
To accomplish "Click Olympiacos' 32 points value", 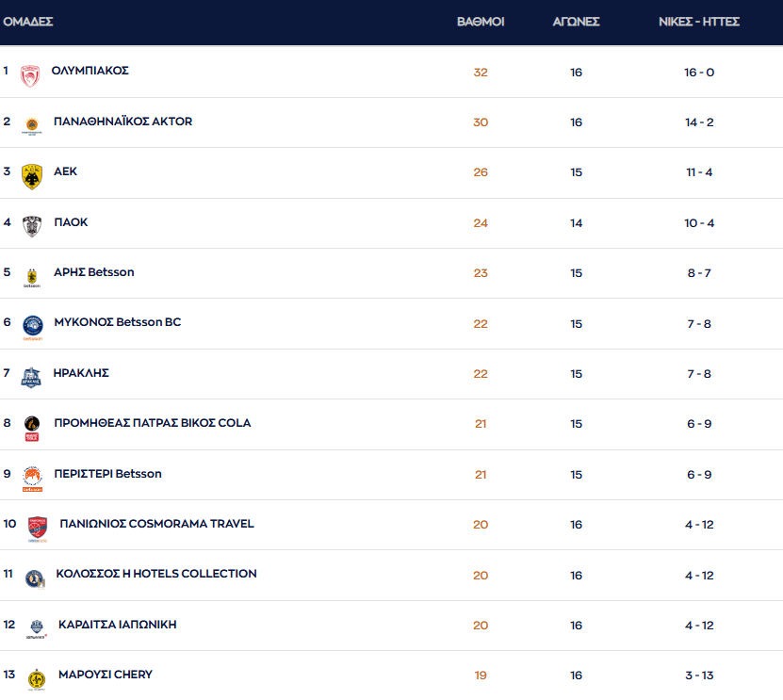I will [x=481, y=73].
